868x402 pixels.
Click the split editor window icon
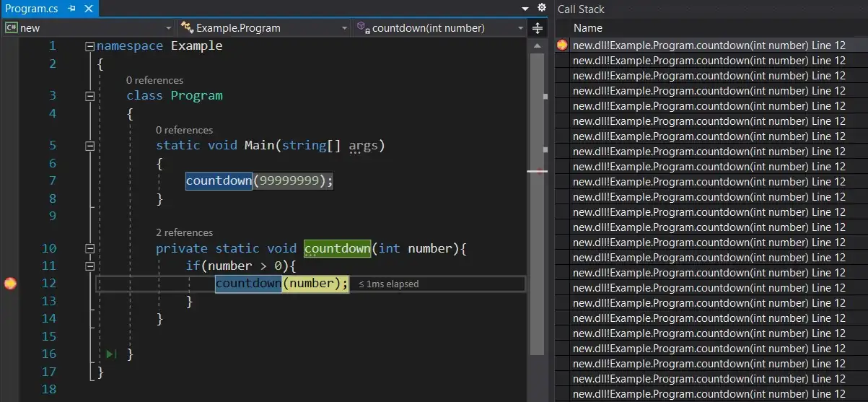tap(538, 28)
